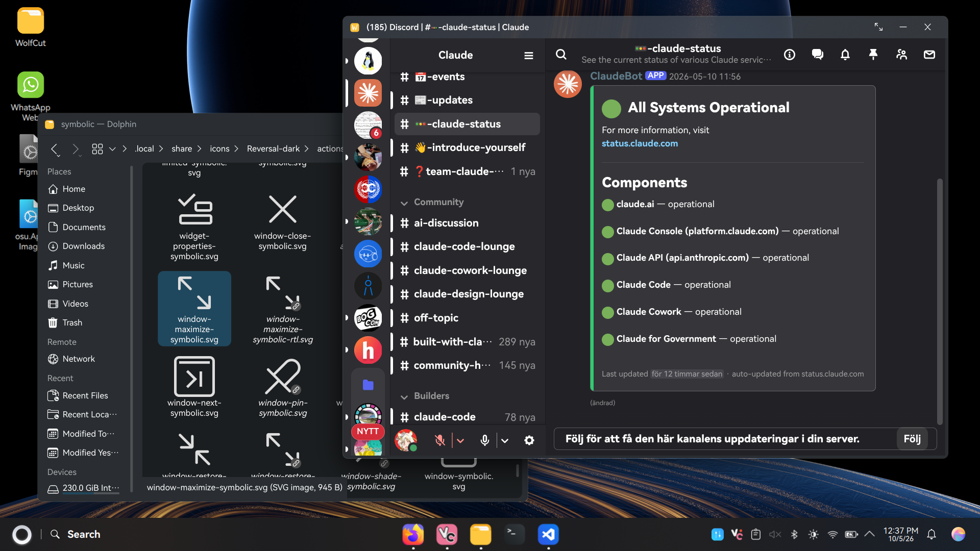Open the status.claude.com link
The height and width of the screenshot is (551, 980).
pos(640,143)
